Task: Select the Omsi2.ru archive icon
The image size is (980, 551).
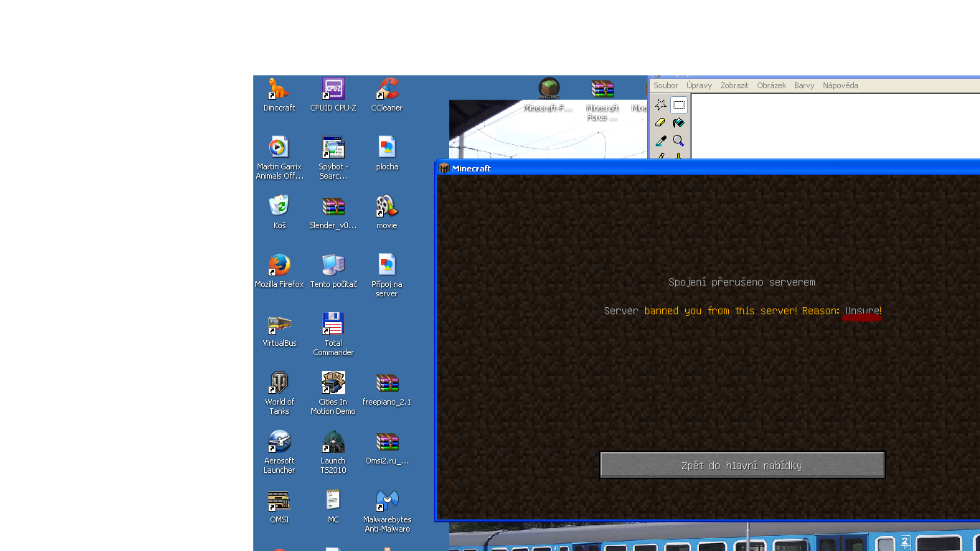Action: [387, 448]
